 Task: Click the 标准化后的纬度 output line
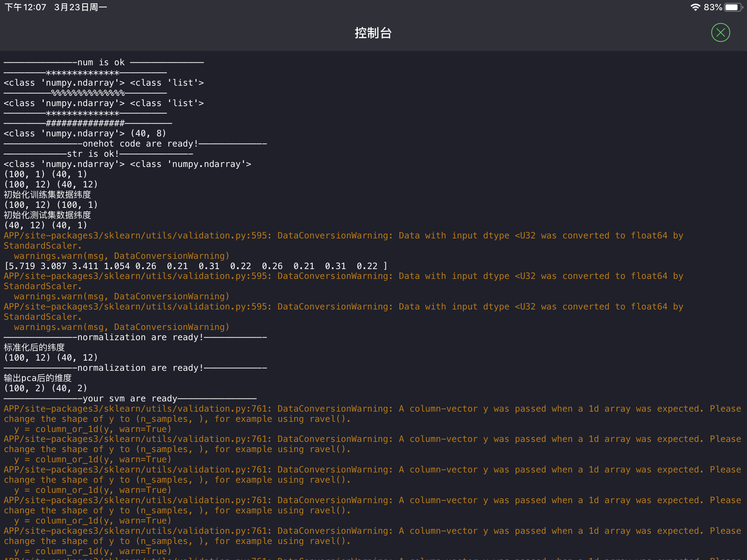click(34, 347)
